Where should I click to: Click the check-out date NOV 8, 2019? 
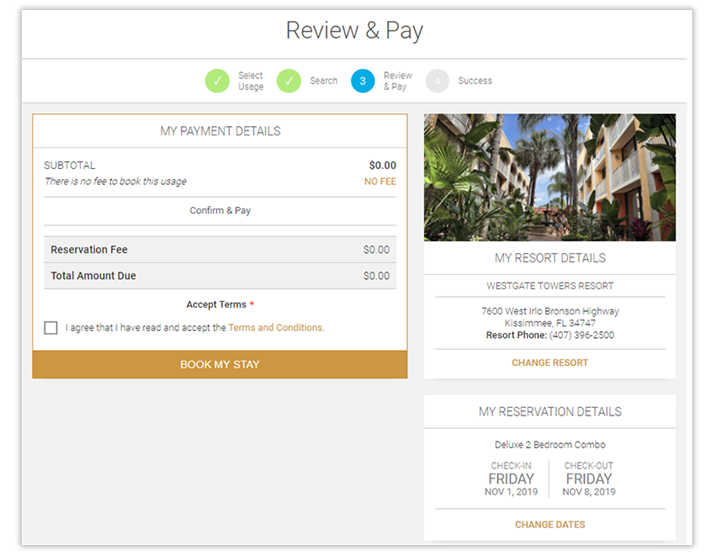589,492
